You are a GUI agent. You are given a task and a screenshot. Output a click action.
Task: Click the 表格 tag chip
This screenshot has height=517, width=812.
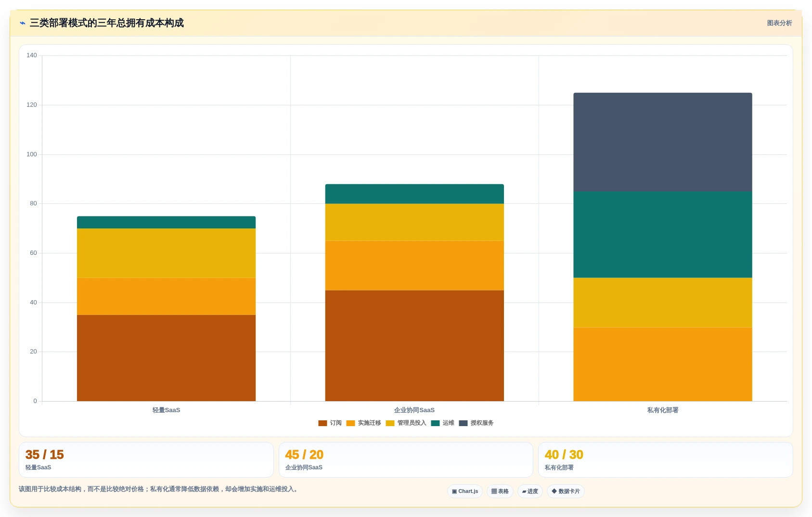[x=500, y=491]
